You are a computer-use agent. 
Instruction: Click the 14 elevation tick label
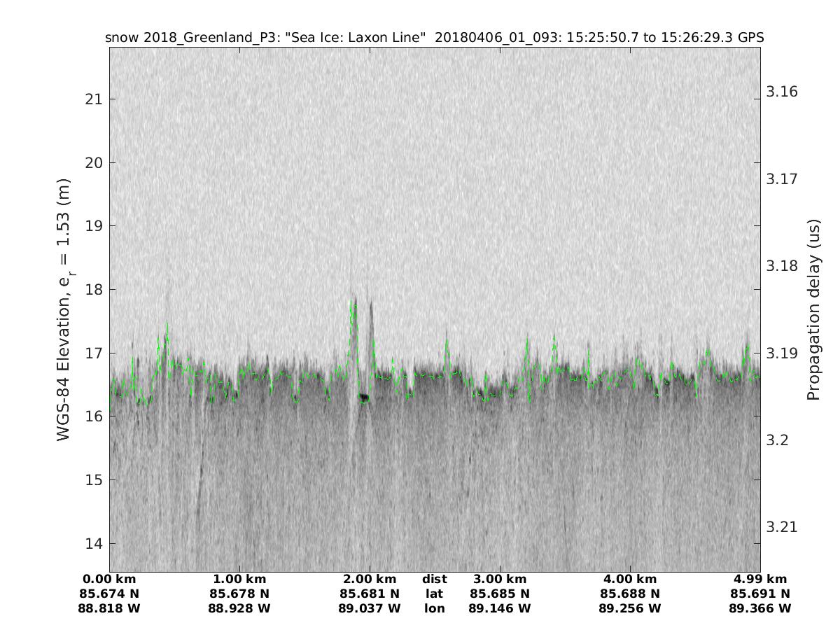tap(92, 544)
